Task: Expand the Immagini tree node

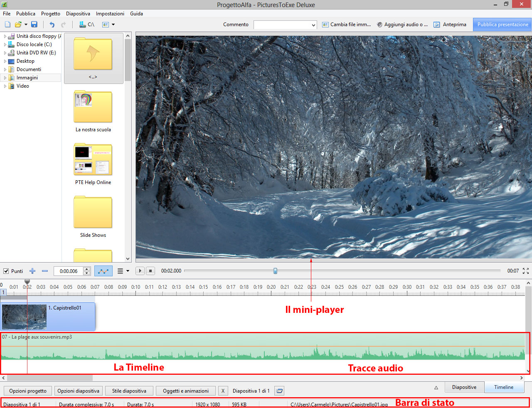Action: (x=5, y=78)
